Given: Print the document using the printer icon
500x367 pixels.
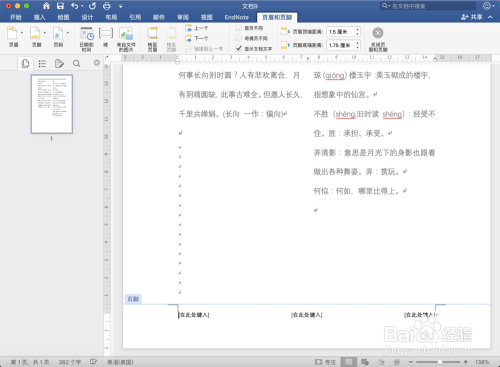Looking at the screenshot, I should (106, 6).
